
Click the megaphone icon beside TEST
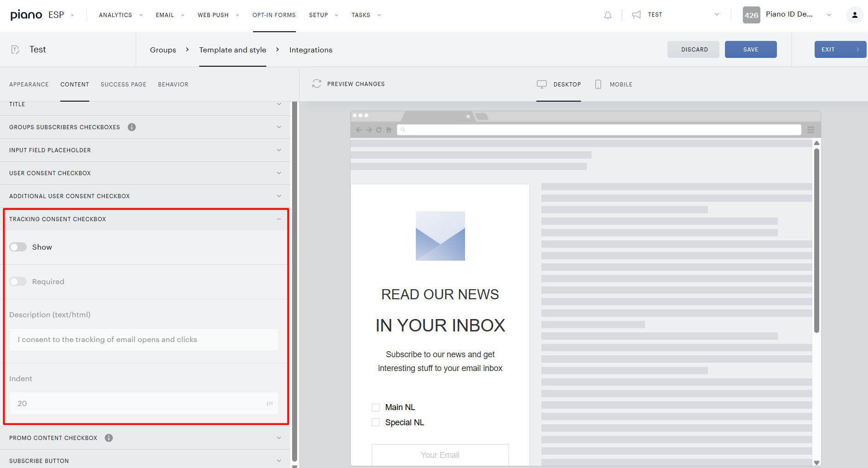click(636, 15)
